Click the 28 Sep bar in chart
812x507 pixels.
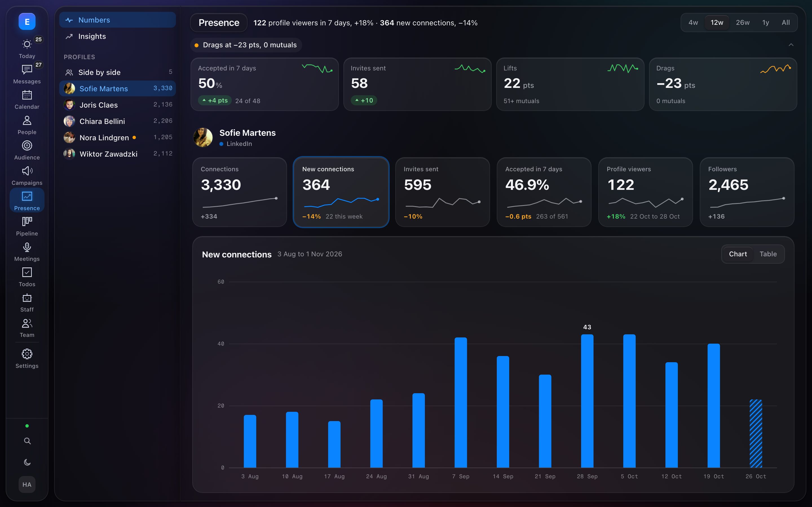[x=587, y=401]
